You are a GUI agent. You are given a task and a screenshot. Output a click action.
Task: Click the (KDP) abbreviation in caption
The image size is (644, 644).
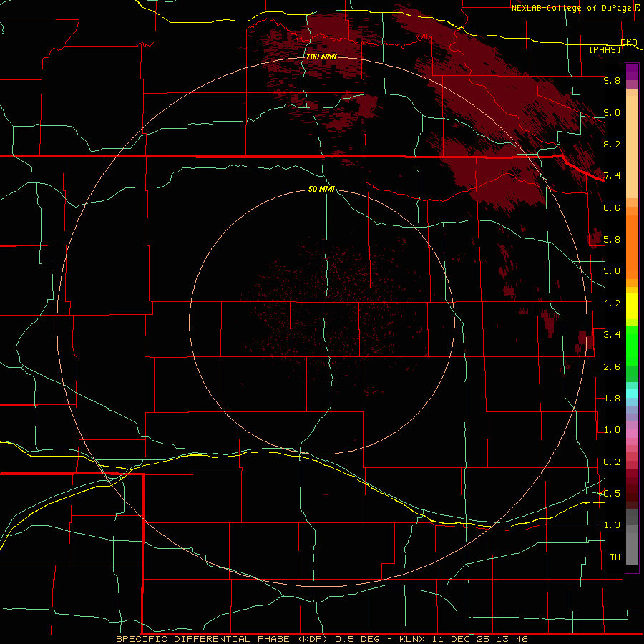313,639
